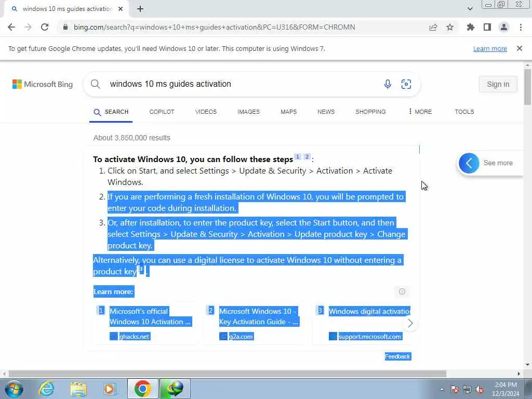The image size is (532, 399).
Task: Click the g2a.com source link
Action: tap(241, 337)
